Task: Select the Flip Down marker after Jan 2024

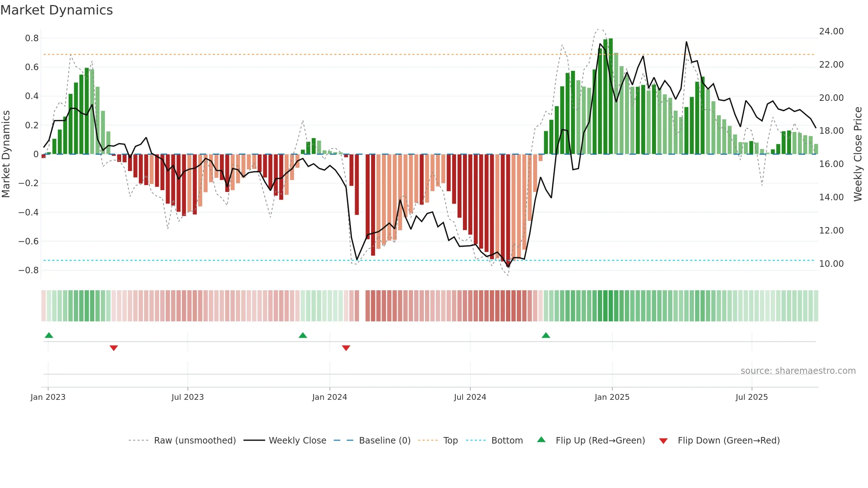Action: [346, 348]
